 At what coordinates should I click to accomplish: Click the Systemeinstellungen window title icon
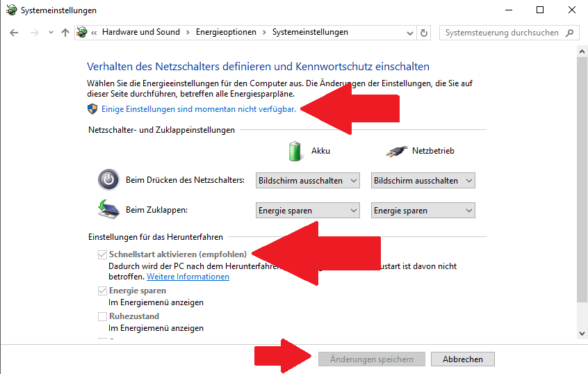point(12,10)
